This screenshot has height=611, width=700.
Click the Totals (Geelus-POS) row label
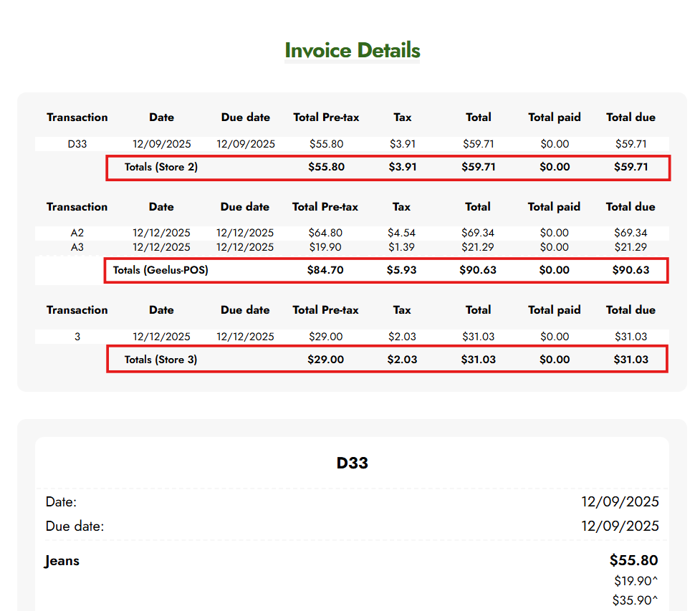pyautogui.click(x=160, y=271)
